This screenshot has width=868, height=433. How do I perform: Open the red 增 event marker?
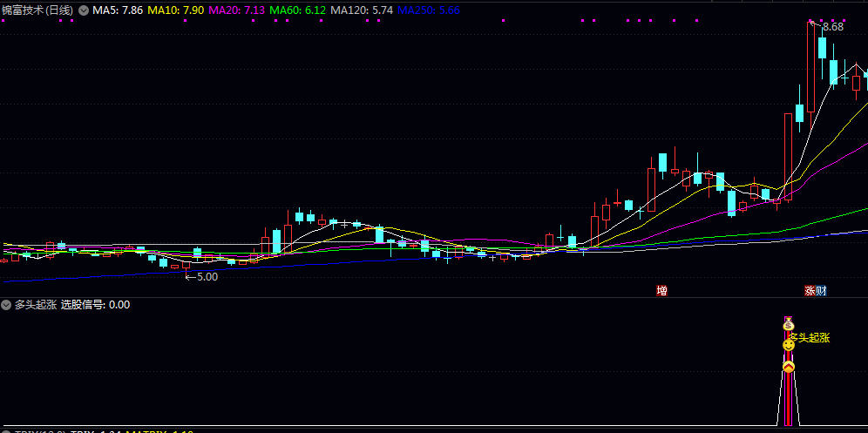[661, 291]
